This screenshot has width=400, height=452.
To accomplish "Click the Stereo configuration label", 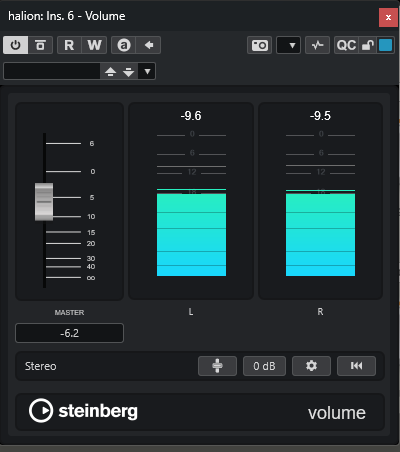I will tap(41, 366).
